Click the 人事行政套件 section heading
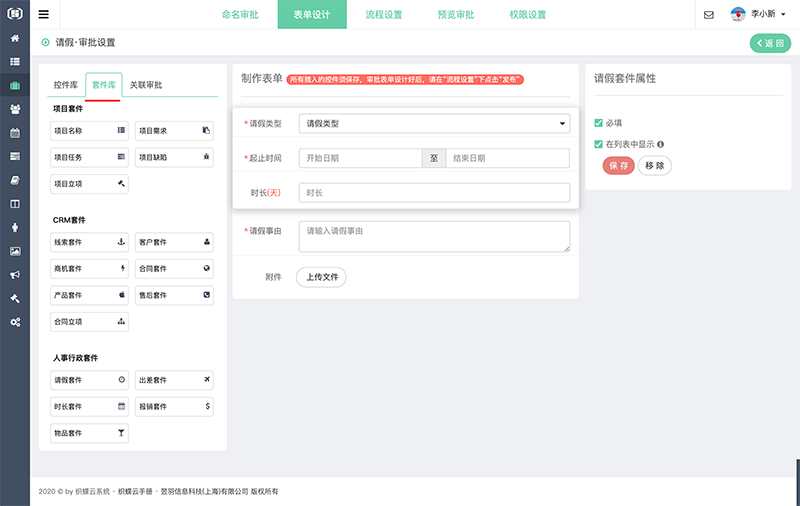 (x=76, y=358)
